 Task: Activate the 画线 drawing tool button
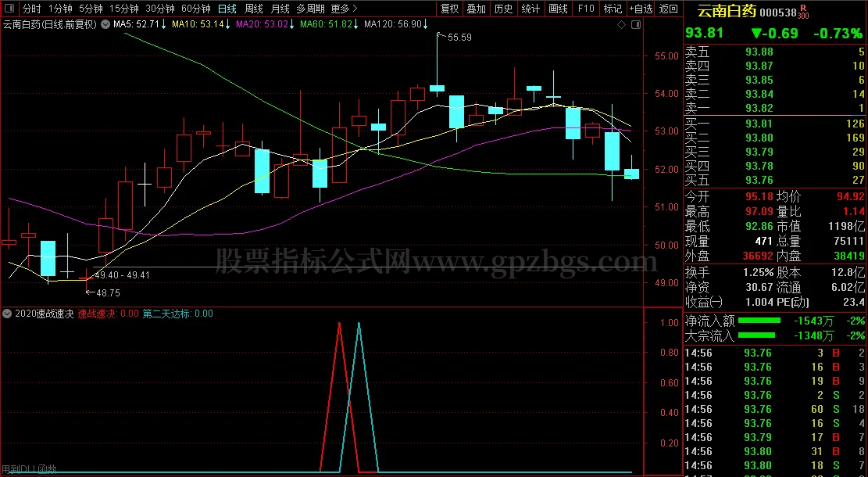pyautogui.click(x=558, y=9)
